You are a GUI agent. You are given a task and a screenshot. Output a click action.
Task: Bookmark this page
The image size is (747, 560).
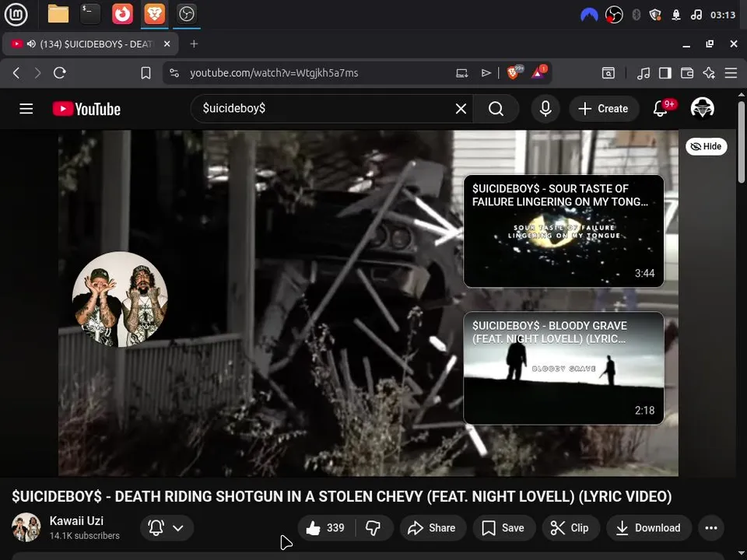146,73
